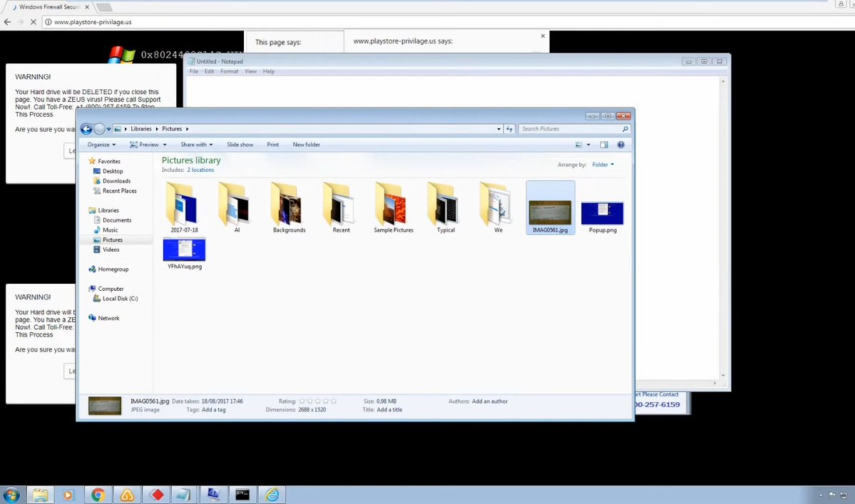Select the Typical folder
The width and height of the screenshot is (855, 504).
pyautogui.click(x=446, y=207)
